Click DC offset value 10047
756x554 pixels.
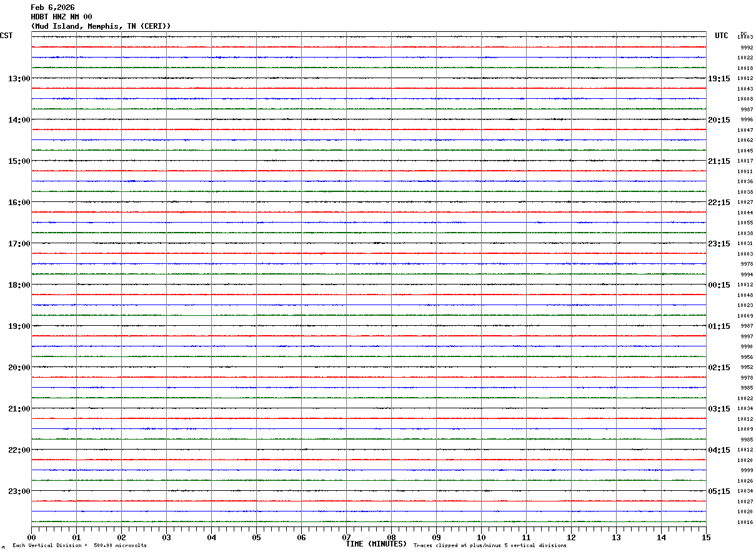click(745, 130)
